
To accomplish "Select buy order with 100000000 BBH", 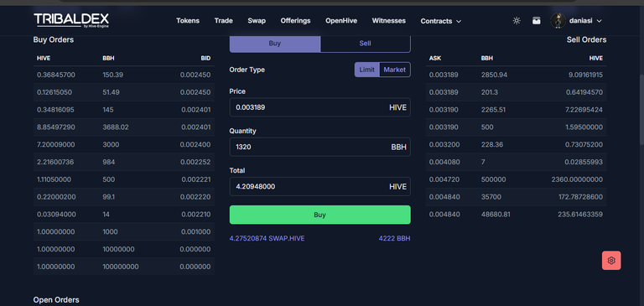I will [x=123, y=267].
